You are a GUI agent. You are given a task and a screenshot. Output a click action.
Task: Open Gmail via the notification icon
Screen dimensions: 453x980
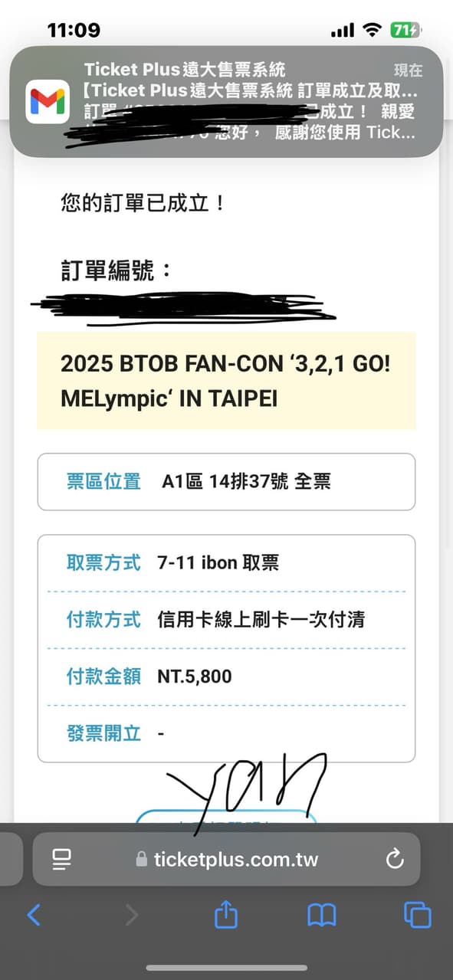48,100
